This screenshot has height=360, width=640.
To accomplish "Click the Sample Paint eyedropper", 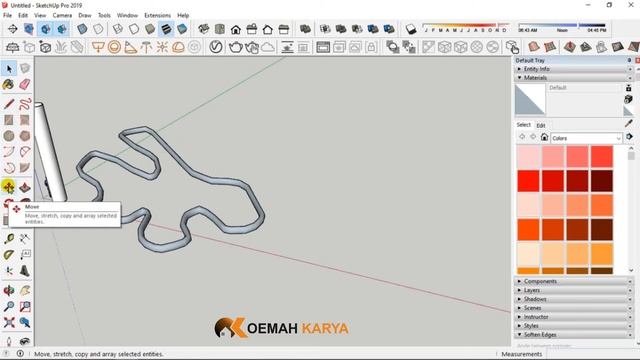I will click(x=629, y=124).
